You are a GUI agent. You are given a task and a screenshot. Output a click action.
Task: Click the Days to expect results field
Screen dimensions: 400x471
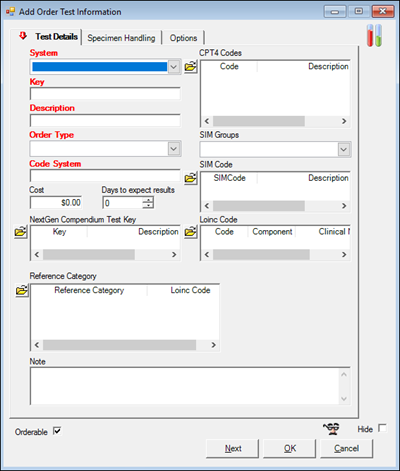coord(123,203)
